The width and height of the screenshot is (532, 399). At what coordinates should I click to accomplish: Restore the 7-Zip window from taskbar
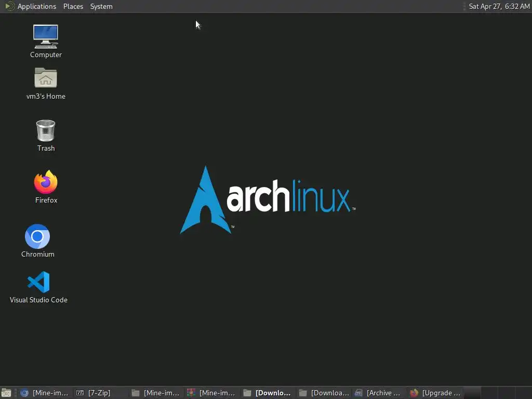click(100, 393)
